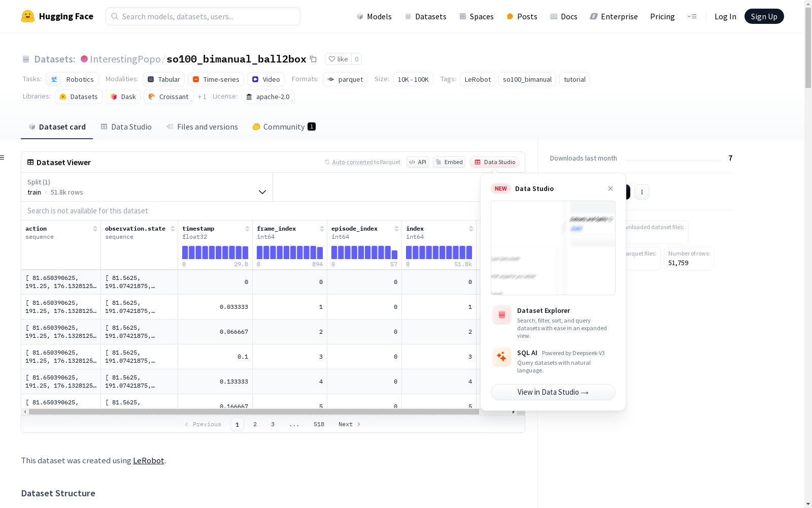This screenshot has height=508, width=812.
Task: Switch to the Dataset card tab
Action: coord(57,127)
